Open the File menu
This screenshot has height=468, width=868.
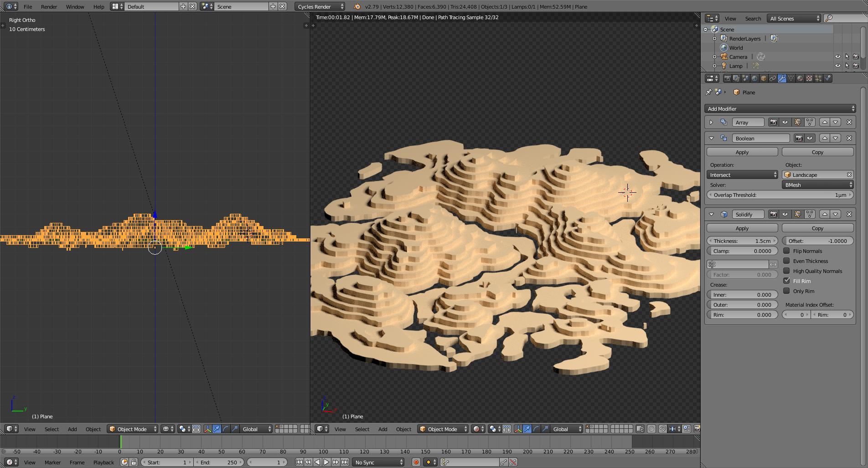point(28,6)
